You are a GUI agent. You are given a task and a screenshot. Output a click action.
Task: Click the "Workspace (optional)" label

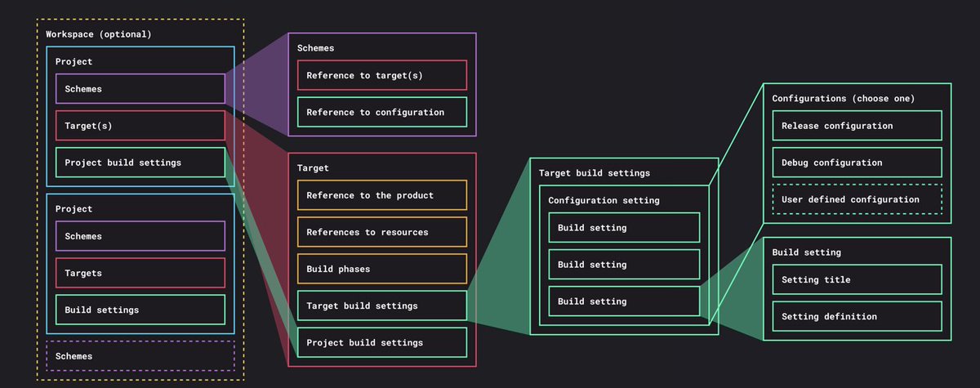click(98, 34)
